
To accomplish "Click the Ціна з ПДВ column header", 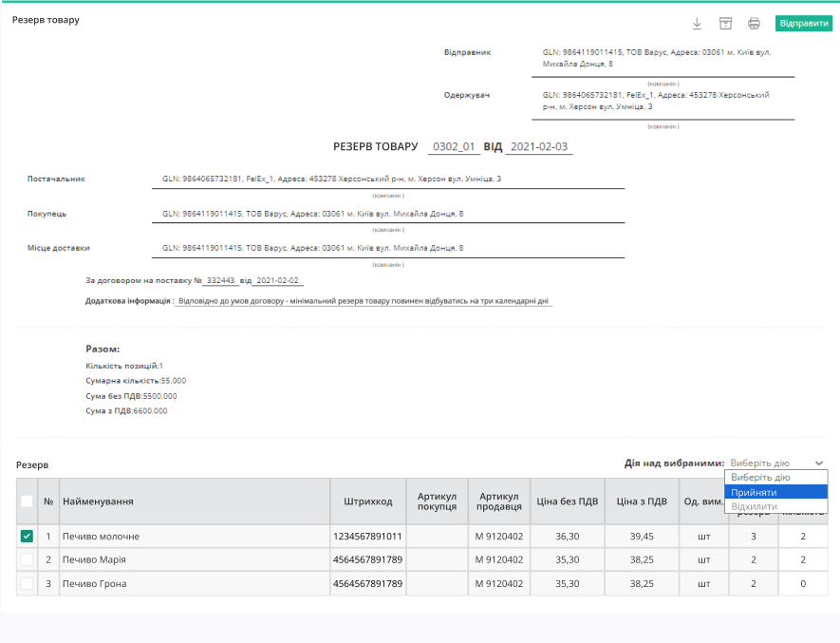I will click(642, 501).
